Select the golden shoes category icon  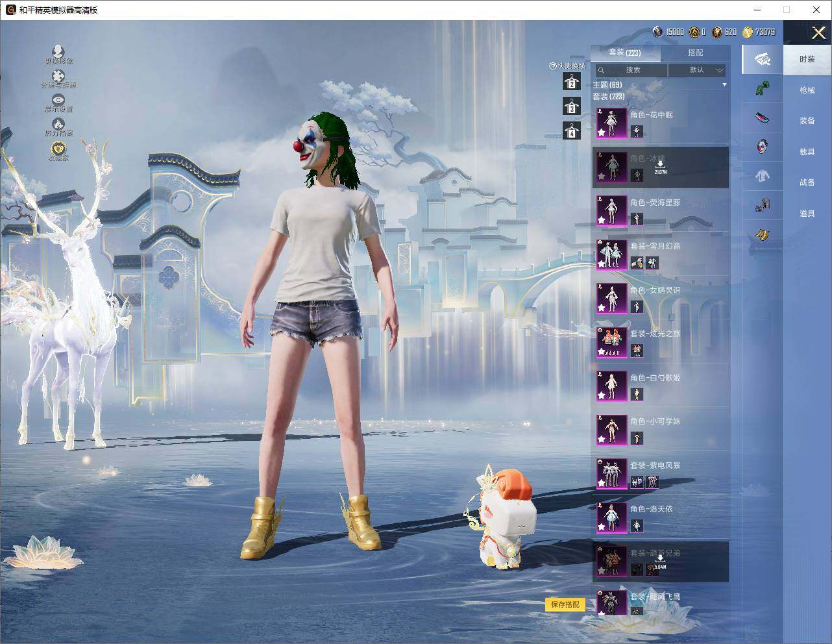pyautogui.click(x=763, y=234)
